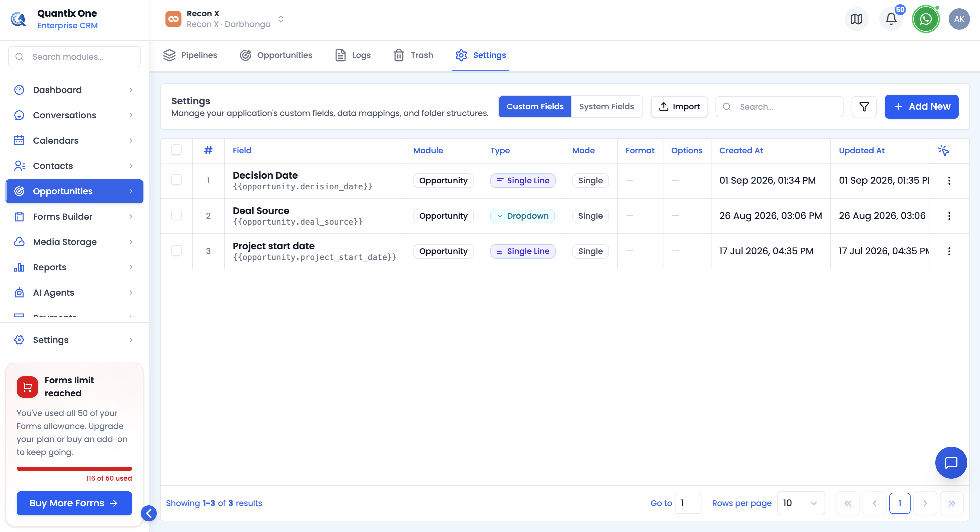Click the Import button
The height and width of the screenshot is (532, 980).
click(679, 106)
